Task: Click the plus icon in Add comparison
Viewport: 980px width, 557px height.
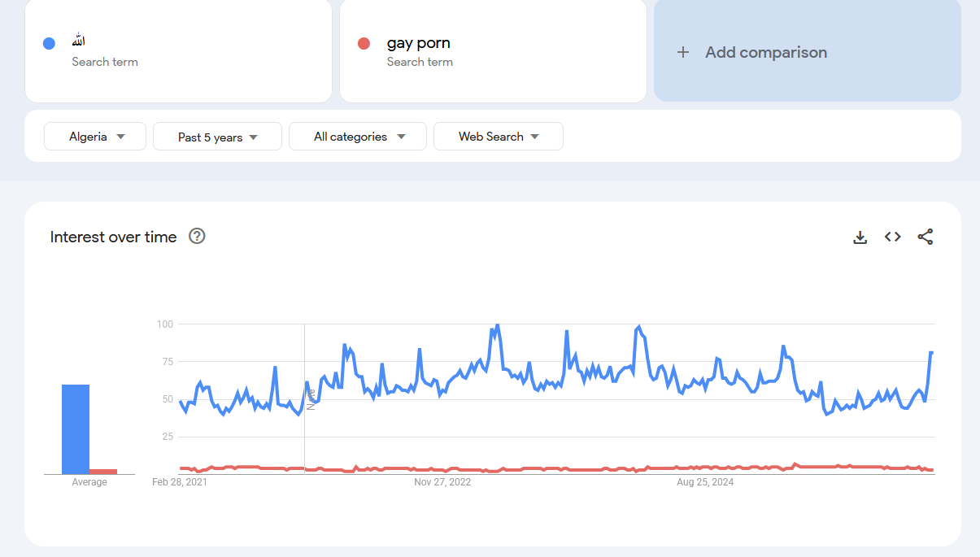Action: (x=683, y=52)
